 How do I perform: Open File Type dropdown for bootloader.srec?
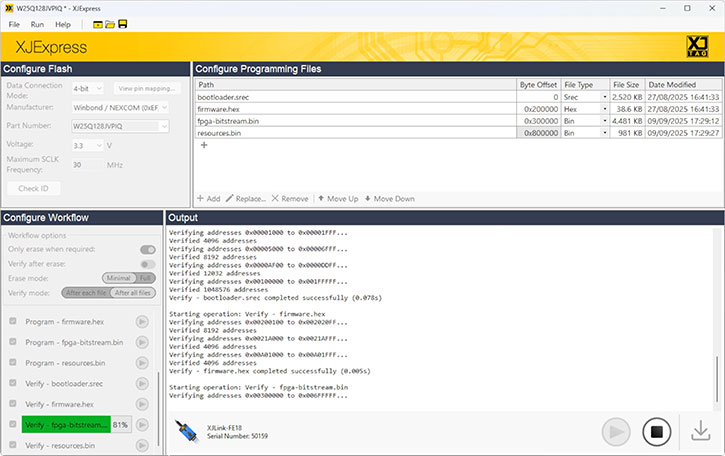click(604, 97)
